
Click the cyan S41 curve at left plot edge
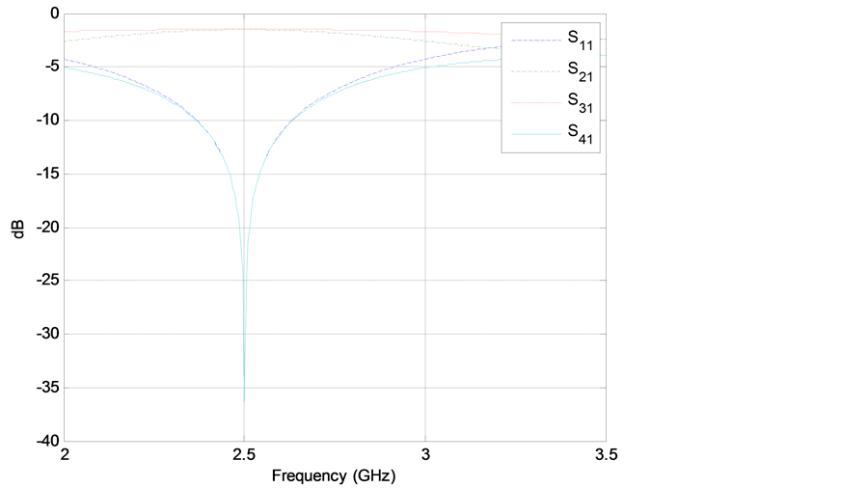tap(67, 67)
